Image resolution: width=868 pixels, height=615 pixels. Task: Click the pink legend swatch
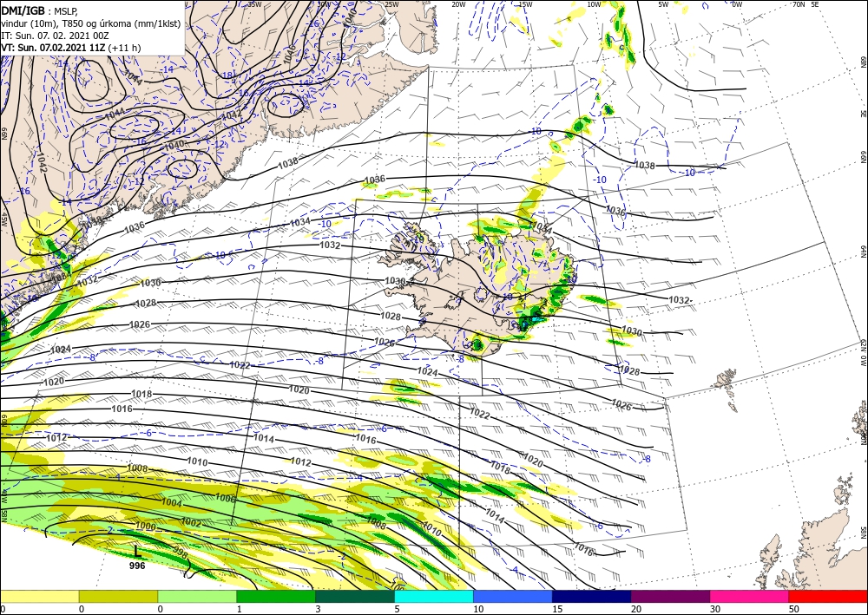coord(750,596)
